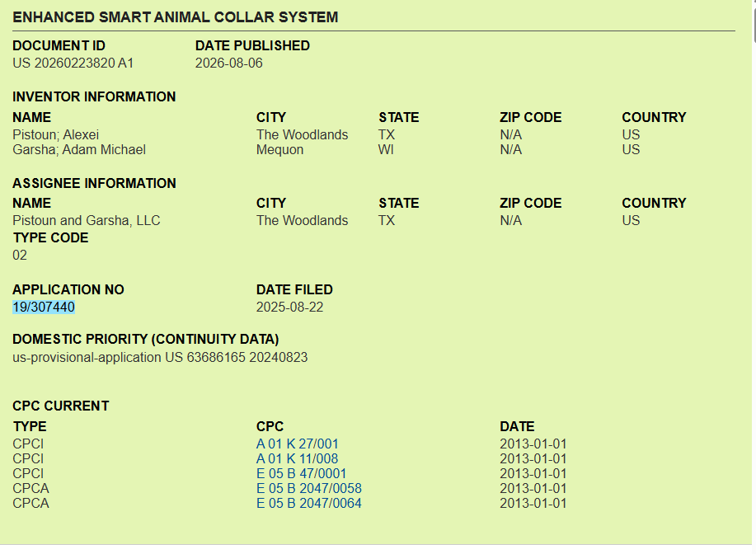
Task: Click date 2013-01-01 in A 01 K 27/001 row
Action: [533, 444]
